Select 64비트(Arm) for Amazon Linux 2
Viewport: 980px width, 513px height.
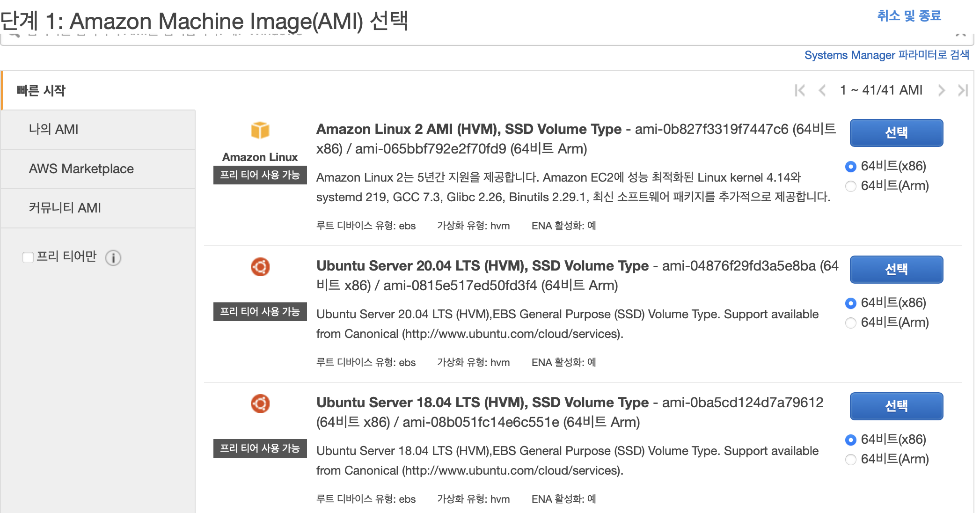[x=850, y=186]
